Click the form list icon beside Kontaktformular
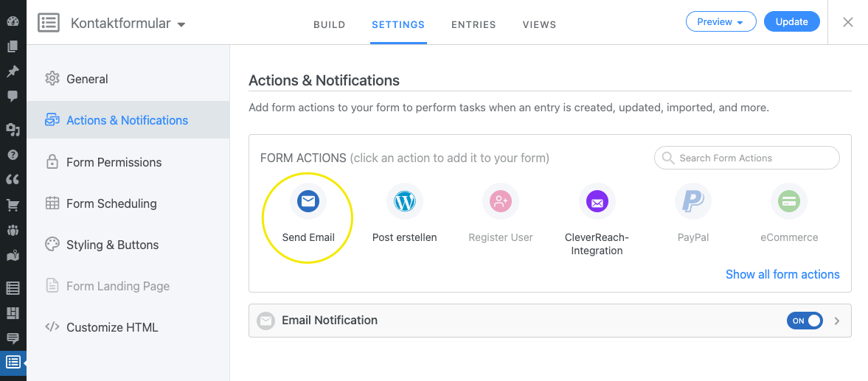The height and width of the screenshot is (381, 868). point(49,23)
